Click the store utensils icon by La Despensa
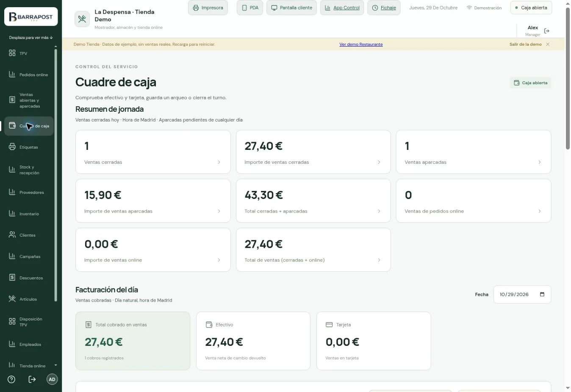 click(82, 19)
